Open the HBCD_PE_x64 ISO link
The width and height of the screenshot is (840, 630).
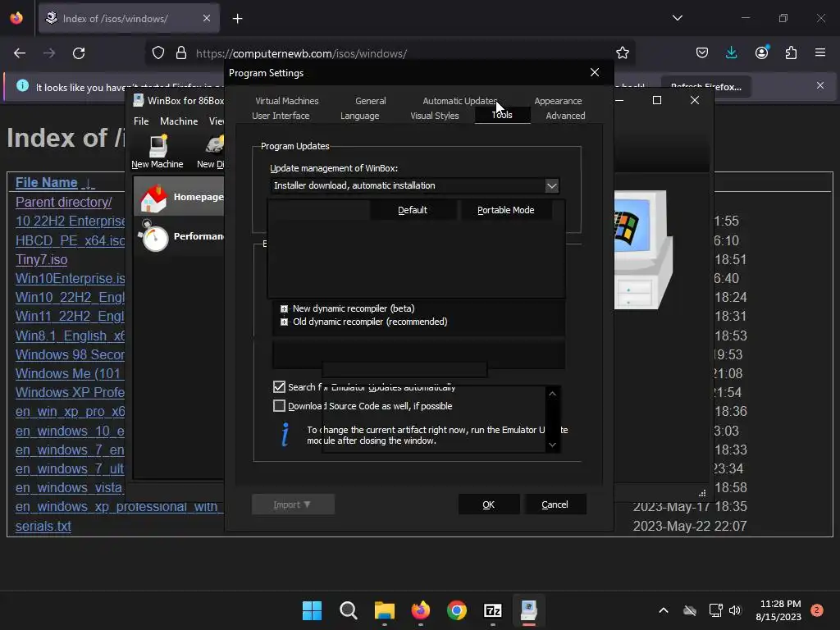[x=71, y=240]
